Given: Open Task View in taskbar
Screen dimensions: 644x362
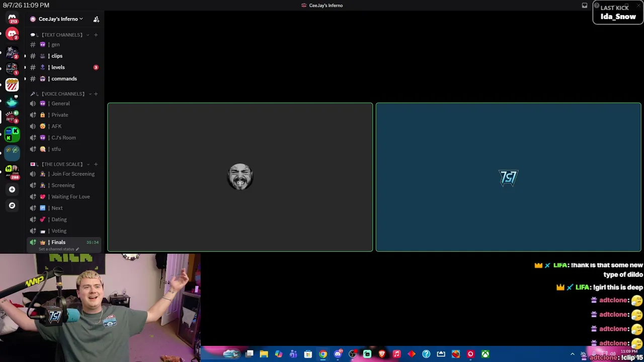Looking at the screenshot, I should [249, 354].
